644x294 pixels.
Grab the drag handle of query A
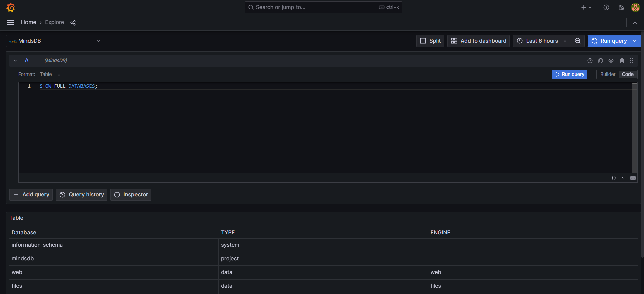pyautogui.click(x=631, y=61)
